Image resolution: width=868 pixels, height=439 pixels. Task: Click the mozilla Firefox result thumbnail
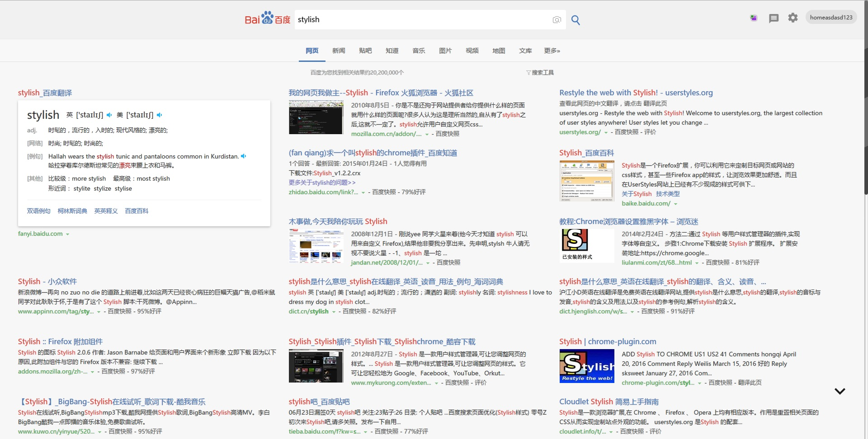point(316,117)
